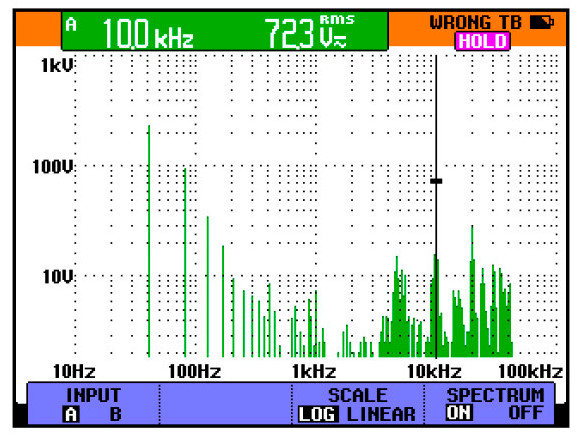Switch scale to LOG
Viewport: 583px width, 436px height.
(x=318, y=414)
